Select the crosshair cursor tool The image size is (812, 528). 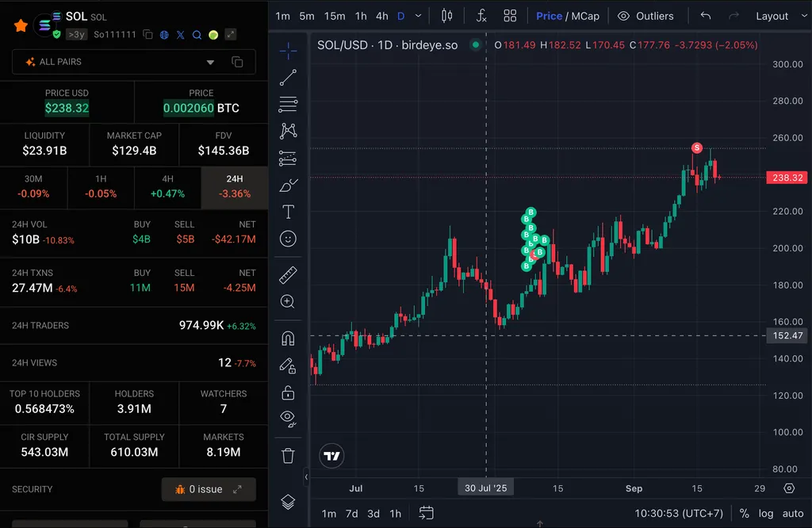(288, 51)
